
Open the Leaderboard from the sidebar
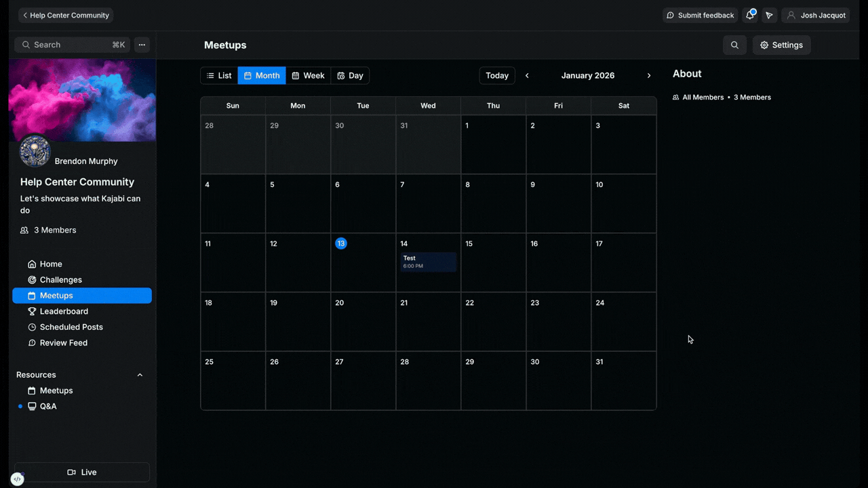pos(64,311)
